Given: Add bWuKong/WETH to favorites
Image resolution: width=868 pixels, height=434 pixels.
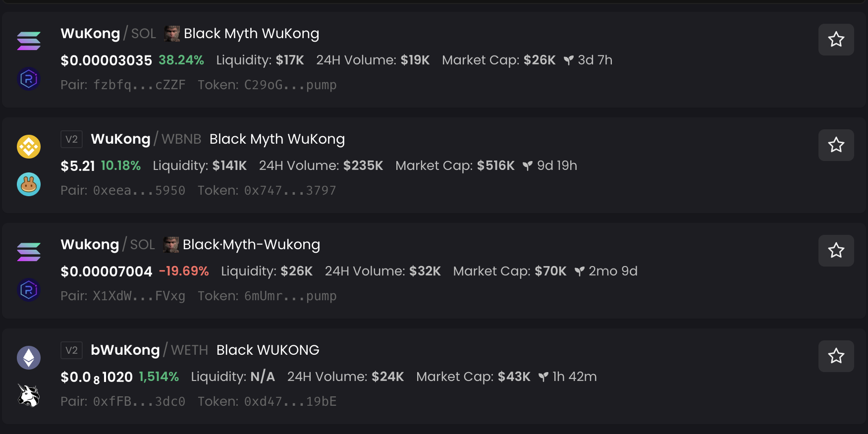Looking at the screenshot, I should [836, 356].
